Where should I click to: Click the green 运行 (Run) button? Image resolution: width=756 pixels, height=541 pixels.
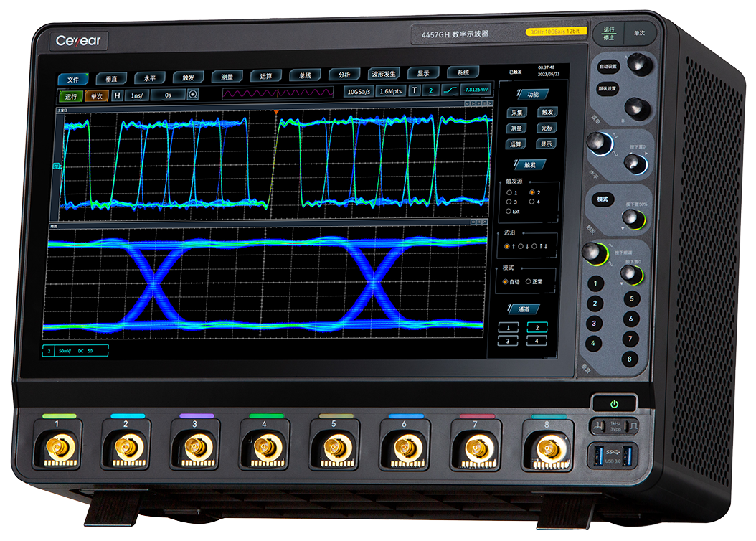[x=70, y=96]
